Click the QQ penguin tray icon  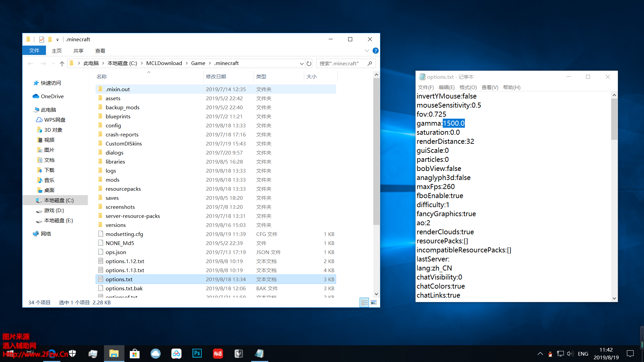550,354
